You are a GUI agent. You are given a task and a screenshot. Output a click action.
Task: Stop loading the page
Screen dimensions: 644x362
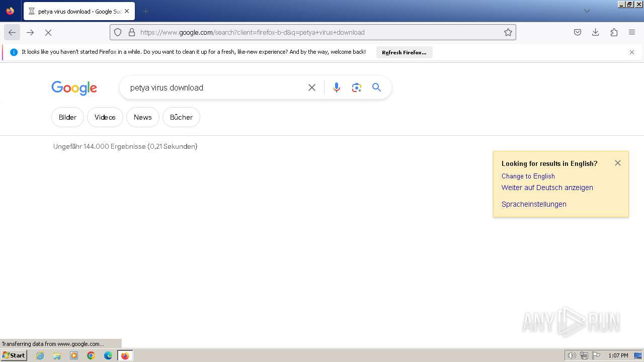point(48,32)
